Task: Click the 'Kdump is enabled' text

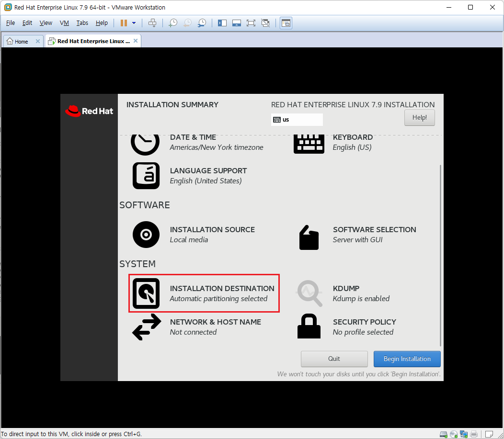Action: 361,299
